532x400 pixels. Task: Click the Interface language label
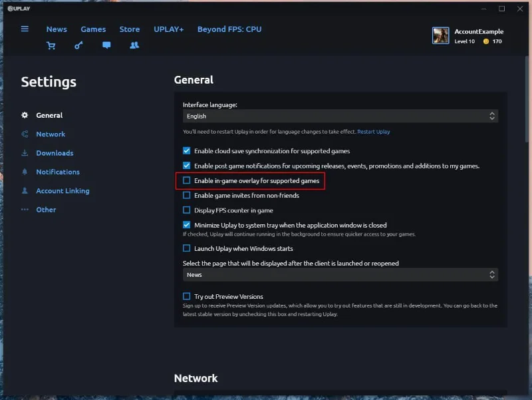point(210,105)
